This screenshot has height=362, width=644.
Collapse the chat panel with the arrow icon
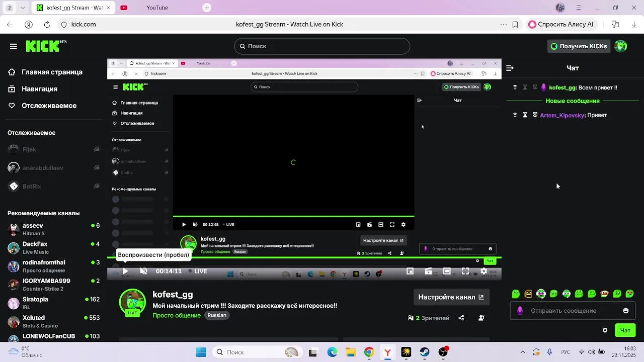pyautogui.click(x=510, y=68)
